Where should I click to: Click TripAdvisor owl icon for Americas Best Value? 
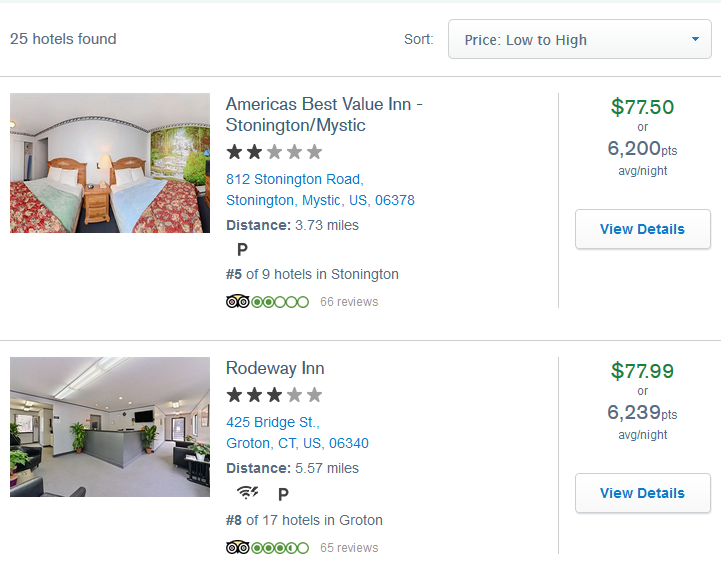pyautogui.click(x=237, y=302)
